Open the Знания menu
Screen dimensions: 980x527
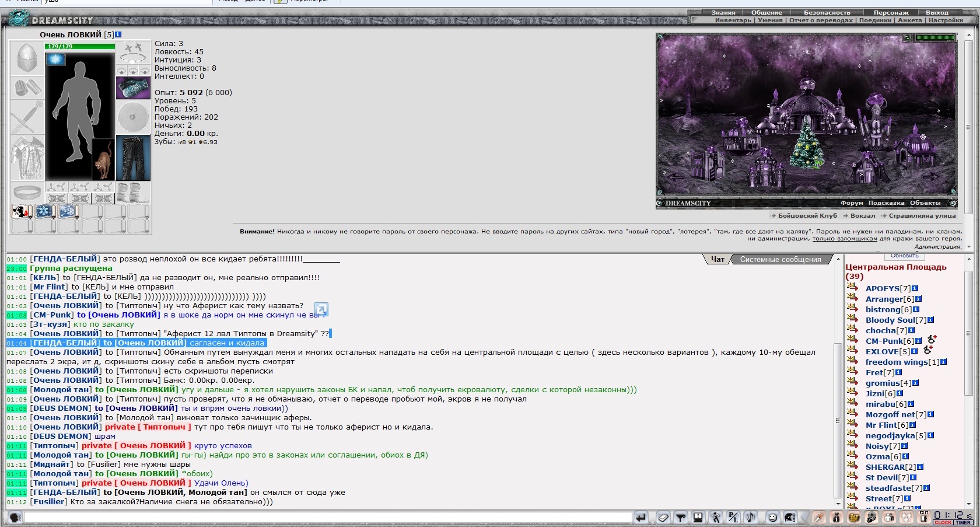click(723, 12)
